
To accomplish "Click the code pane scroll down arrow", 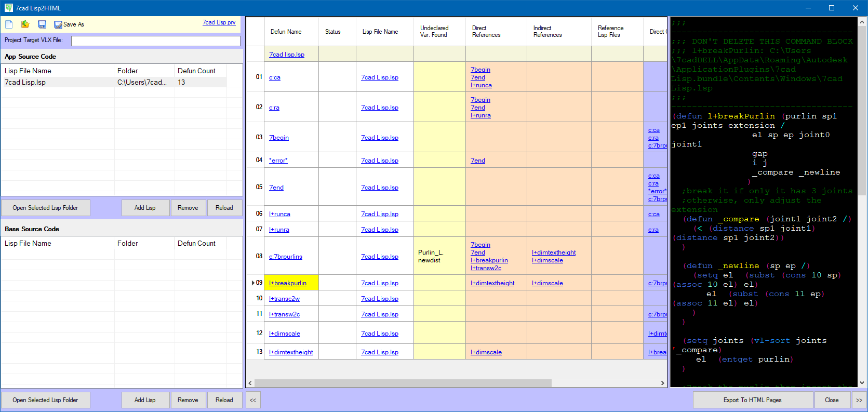I will point(862,383).
